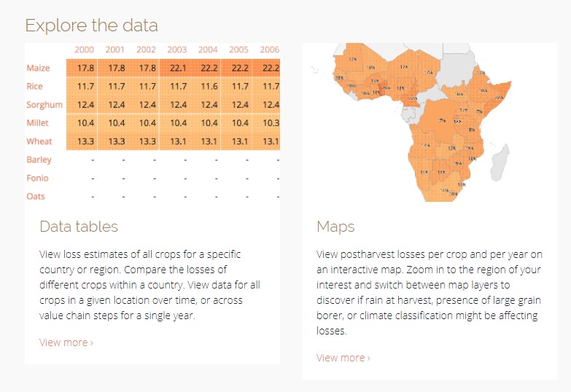Click the Wheat row label

(x=39, y=141)
